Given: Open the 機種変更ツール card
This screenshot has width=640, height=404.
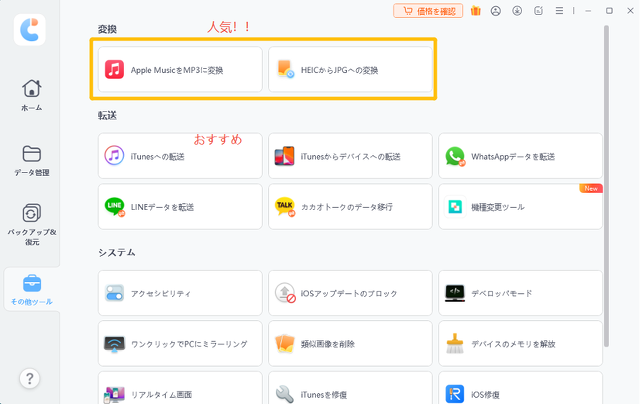Looking at the screenshot, I should (x=520, y=206).
